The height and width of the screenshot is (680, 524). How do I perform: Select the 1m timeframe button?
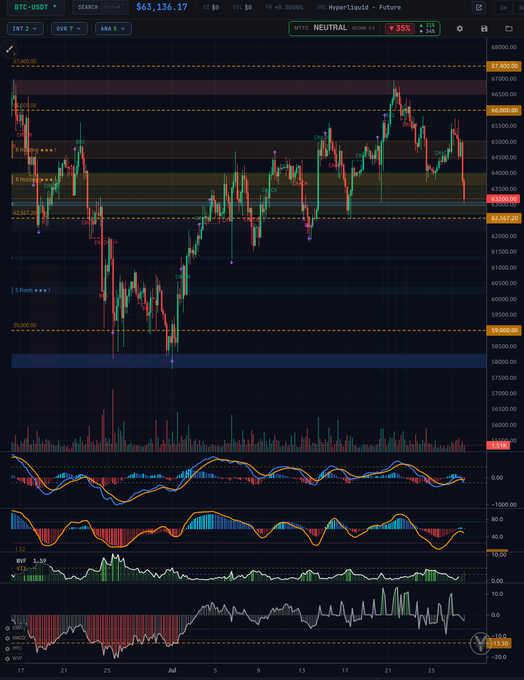pos(503,7)
